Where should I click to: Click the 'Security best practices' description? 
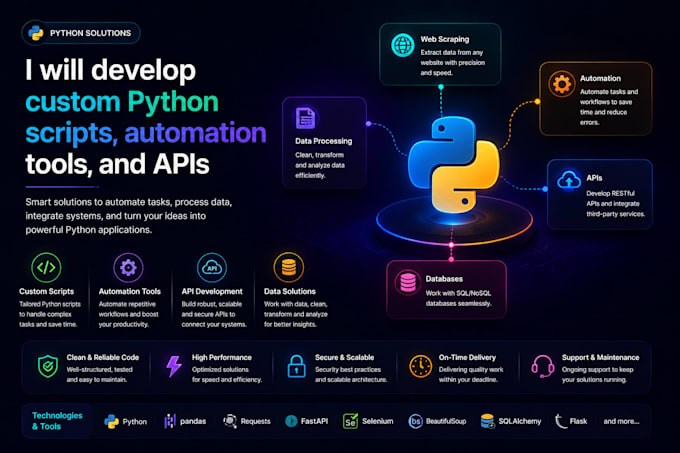(351, 375)
